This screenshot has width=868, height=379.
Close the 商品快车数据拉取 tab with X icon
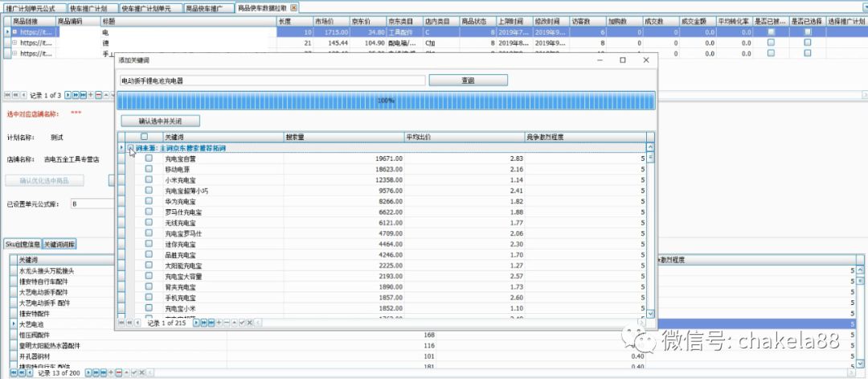[293, 7]
